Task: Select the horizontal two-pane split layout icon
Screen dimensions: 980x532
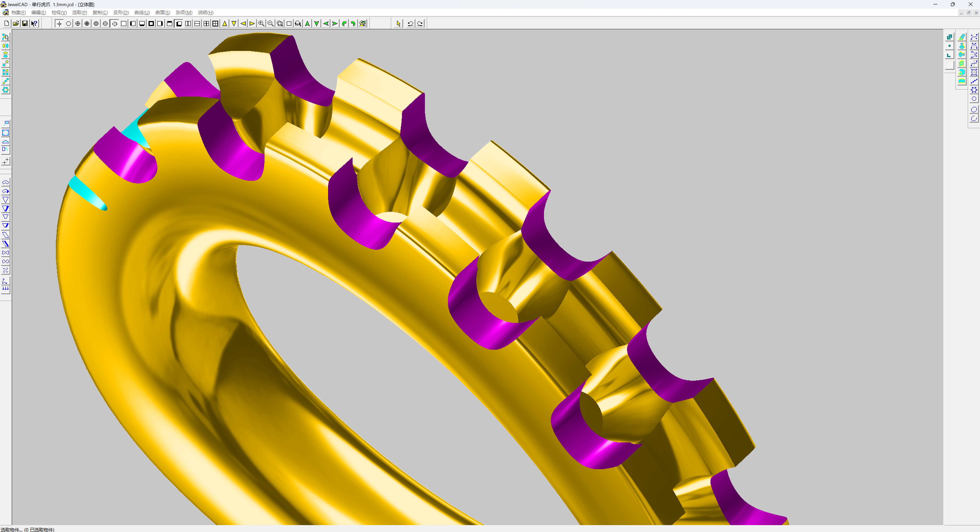Action: (197, 24)
